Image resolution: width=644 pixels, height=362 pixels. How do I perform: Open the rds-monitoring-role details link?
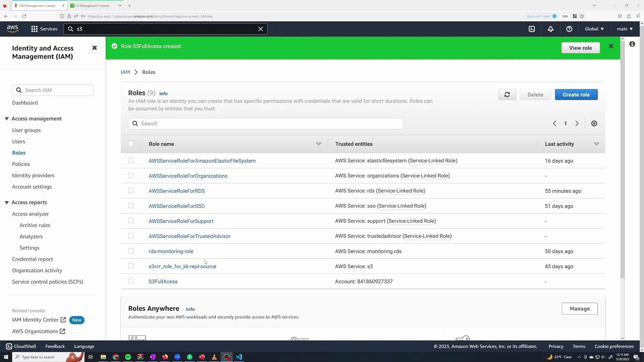pos(171,251)
